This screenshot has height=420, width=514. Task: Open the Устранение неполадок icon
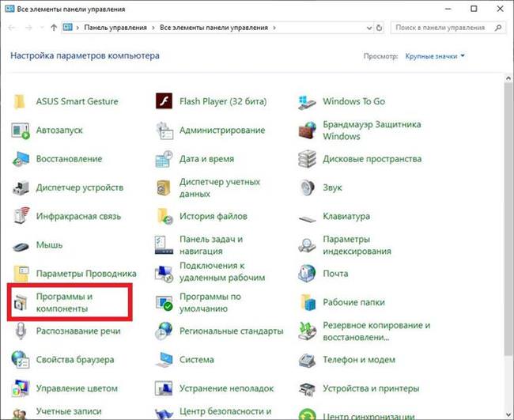click(164, 388)
